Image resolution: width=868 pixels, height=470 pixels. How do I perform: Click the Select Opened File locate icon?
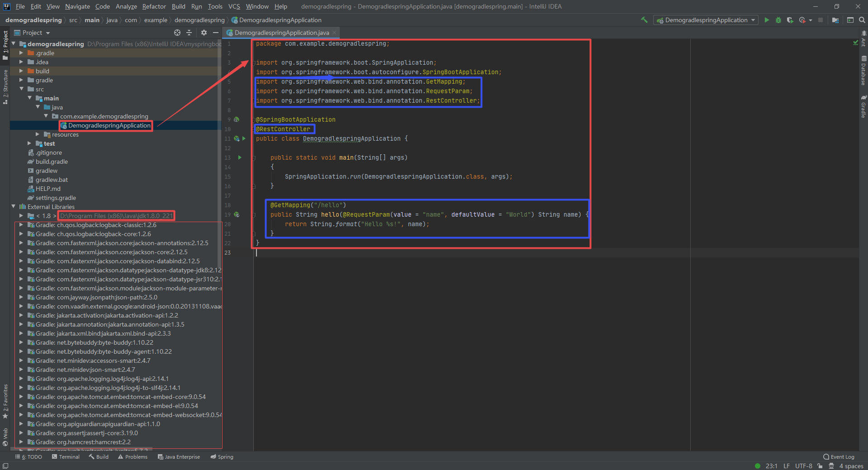(177, 33)
